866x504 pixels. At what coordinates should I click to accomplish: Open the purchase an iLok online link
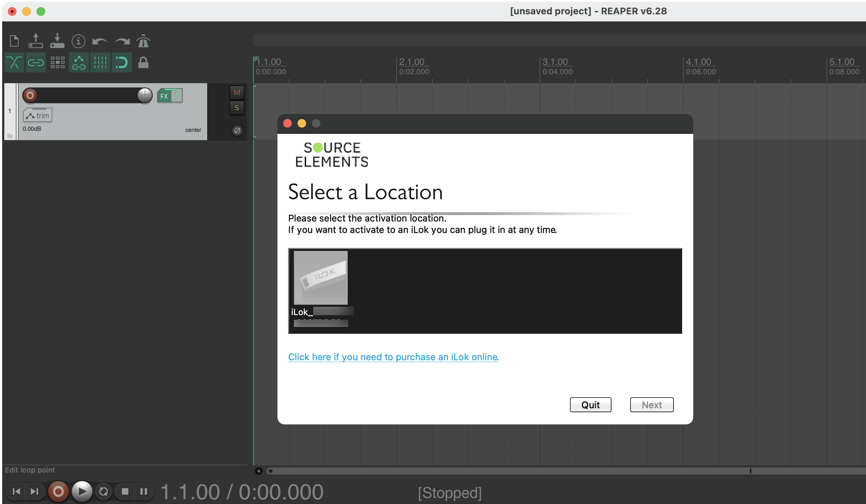393,357
